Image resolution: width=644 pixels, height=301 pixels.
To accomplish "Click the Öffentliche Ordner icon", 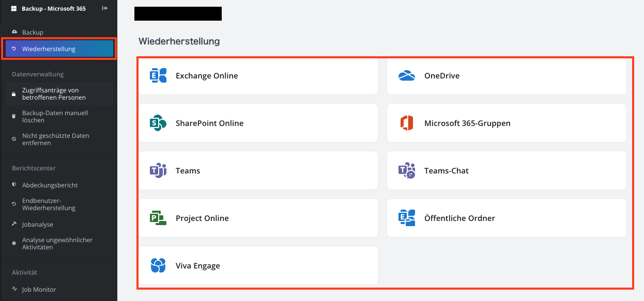I will (407, 218).
